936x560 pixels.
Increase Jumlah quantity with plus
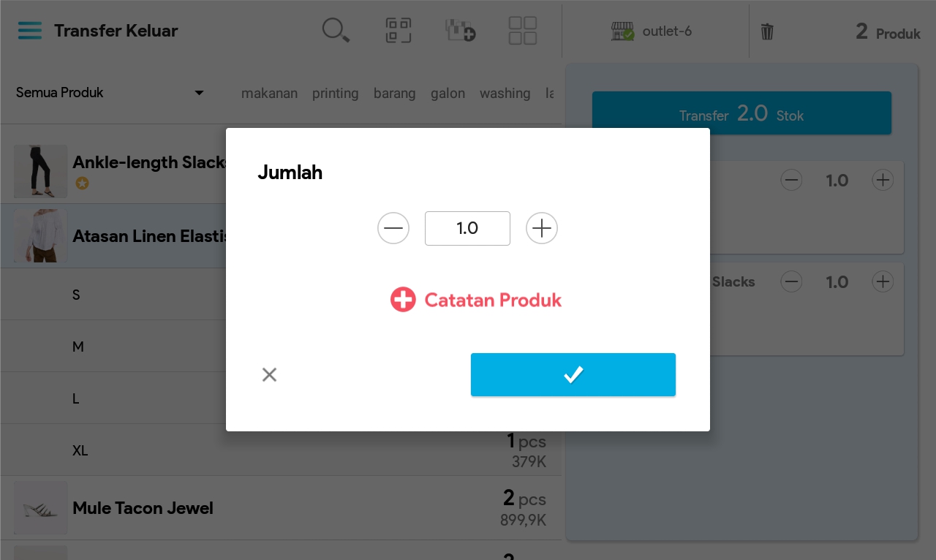(x=542, y=229)
